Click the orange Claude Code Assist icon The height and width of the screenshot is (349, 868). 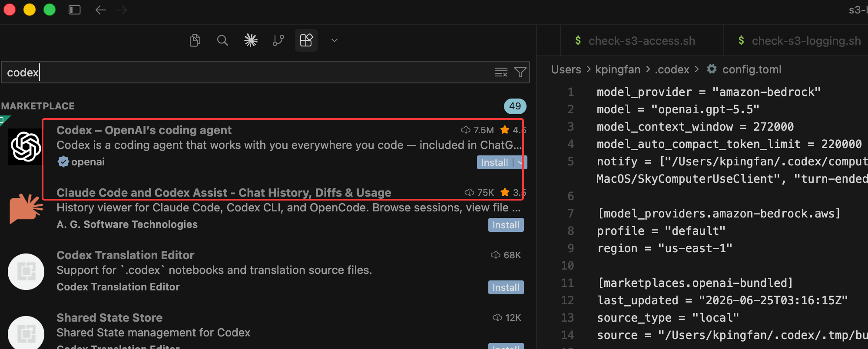click(26, 209)
